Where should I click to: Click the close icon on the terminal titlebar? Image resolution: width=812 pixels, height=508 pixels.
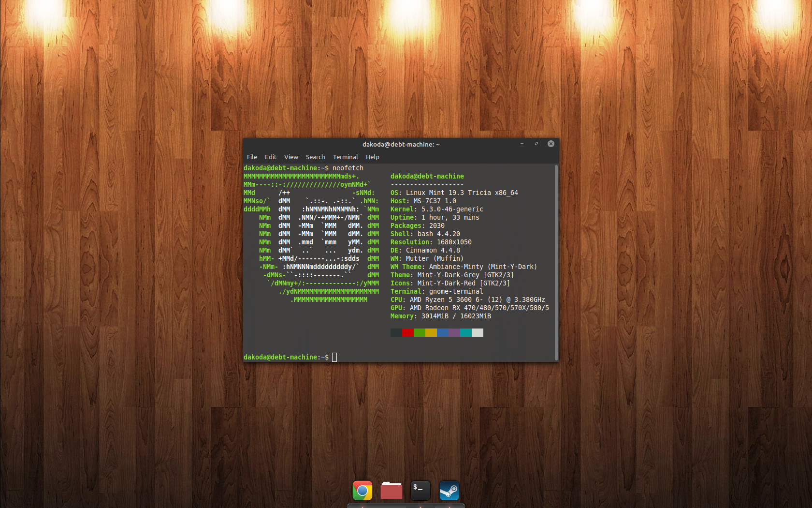551,144
